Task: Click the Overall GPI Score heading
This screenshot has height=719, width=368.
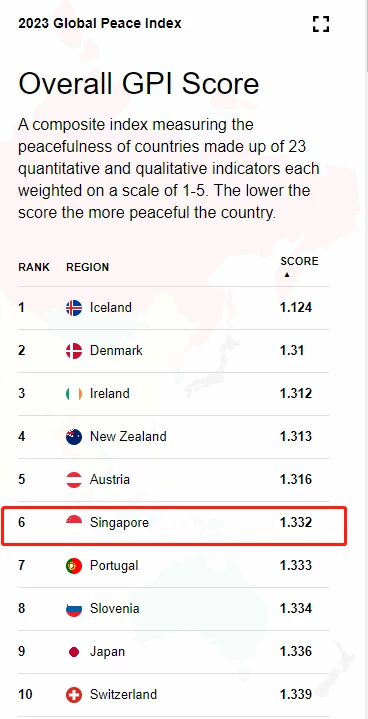Action: click(139, 84)
